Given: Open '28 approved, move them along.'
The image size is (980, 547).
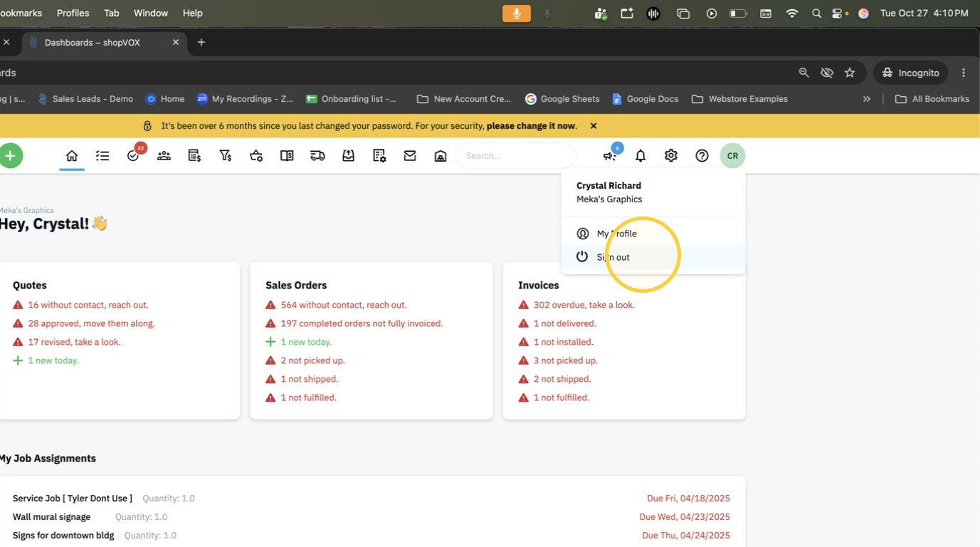Looking at the screenshot, I should click(x=91, y=323).
